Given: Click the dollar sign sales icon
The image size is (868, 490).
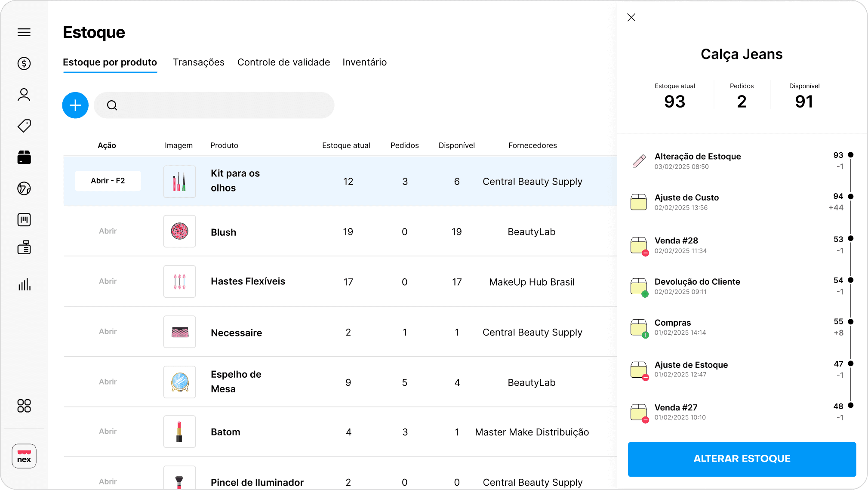Looking at the screenshot, I should [24, 64].
